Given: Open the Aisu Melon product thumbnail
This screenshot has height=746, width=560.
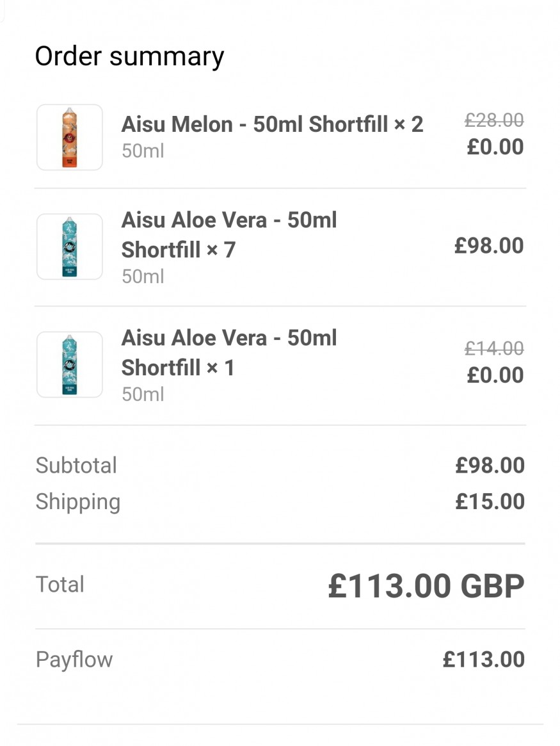Looking at the screenshot, I should pos(69,137).
